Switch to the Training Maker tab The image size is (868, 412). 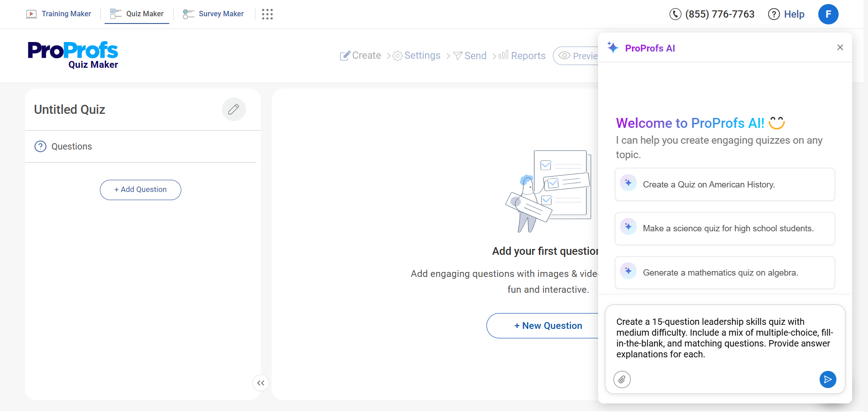[x=58, y=14]
